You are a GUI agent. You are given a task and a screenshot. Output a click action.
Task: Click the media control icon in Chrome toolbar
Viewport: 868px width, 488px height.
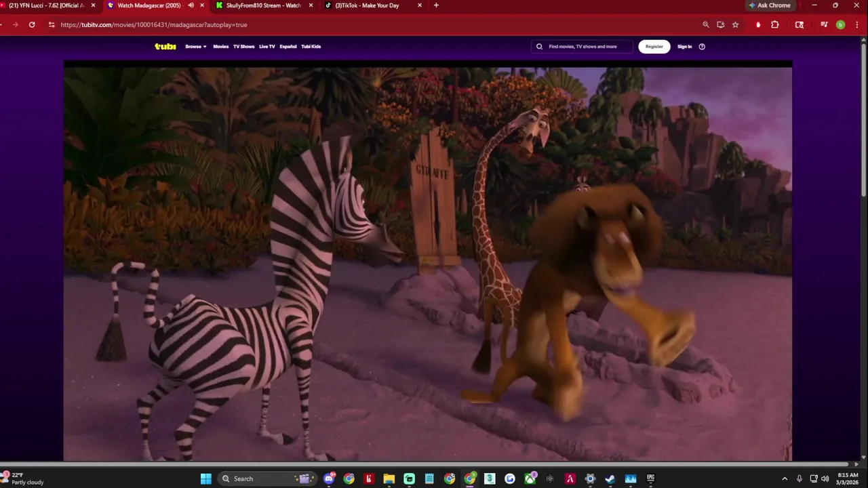click(x=824, y=24)
